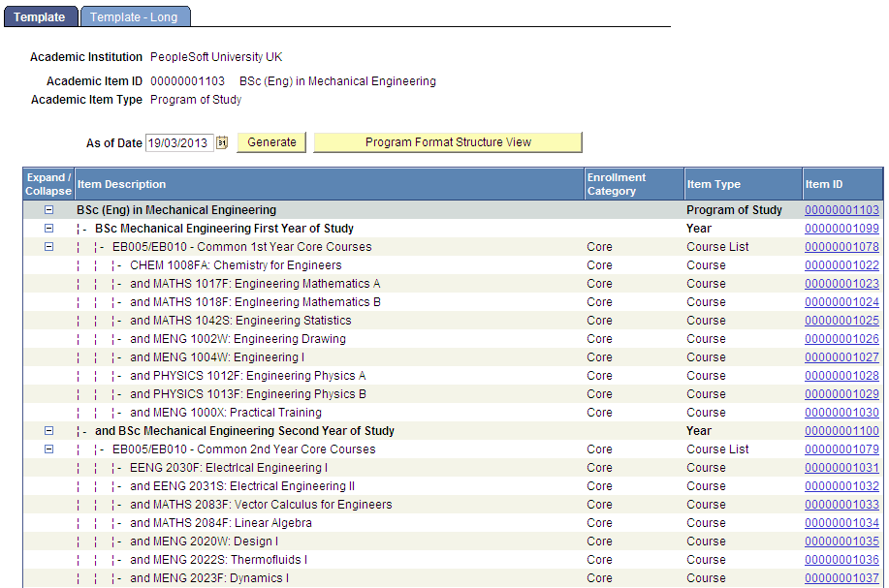The height and width of the screenshot is (588, 889).
Task: Open item ID 00000001103 link
Action: (841, 210)
